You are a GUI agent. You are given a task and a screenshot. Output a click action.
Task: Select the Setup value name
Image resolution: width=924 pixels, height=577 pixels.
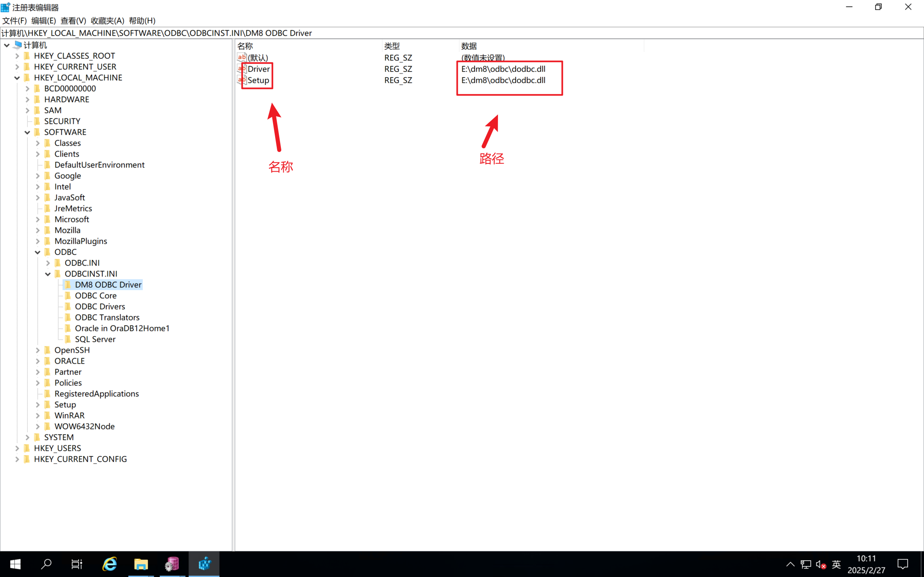tap(258, 81)
